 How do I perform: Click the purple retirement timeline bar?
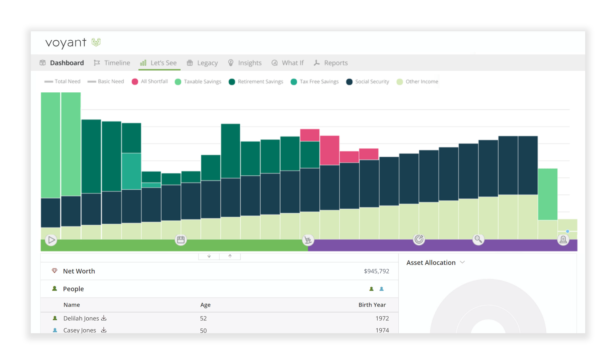(x=443, y=245)
